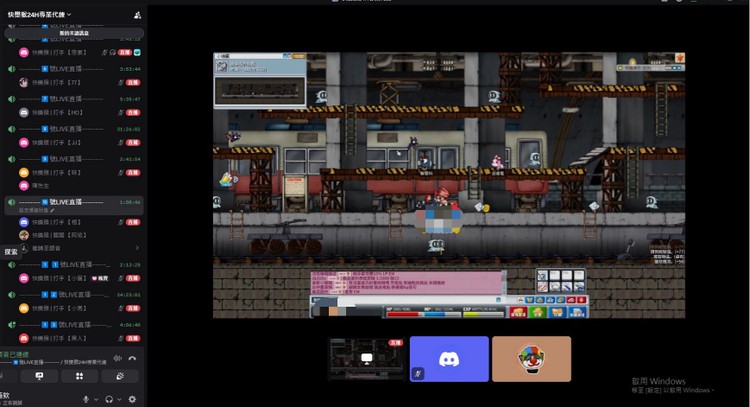
Task: Click the voice connected status text
Action: tap(15, 354)
